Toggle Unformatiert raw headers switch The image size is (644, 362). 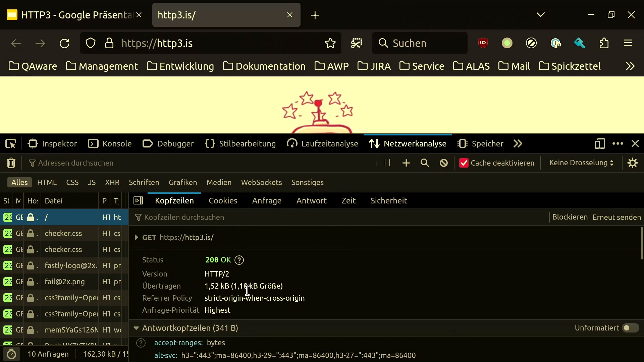tap(630, 328)
